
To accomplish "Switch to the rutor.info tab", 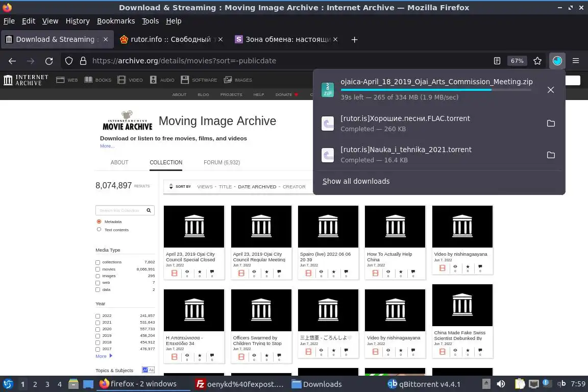I will pos(170,39).
